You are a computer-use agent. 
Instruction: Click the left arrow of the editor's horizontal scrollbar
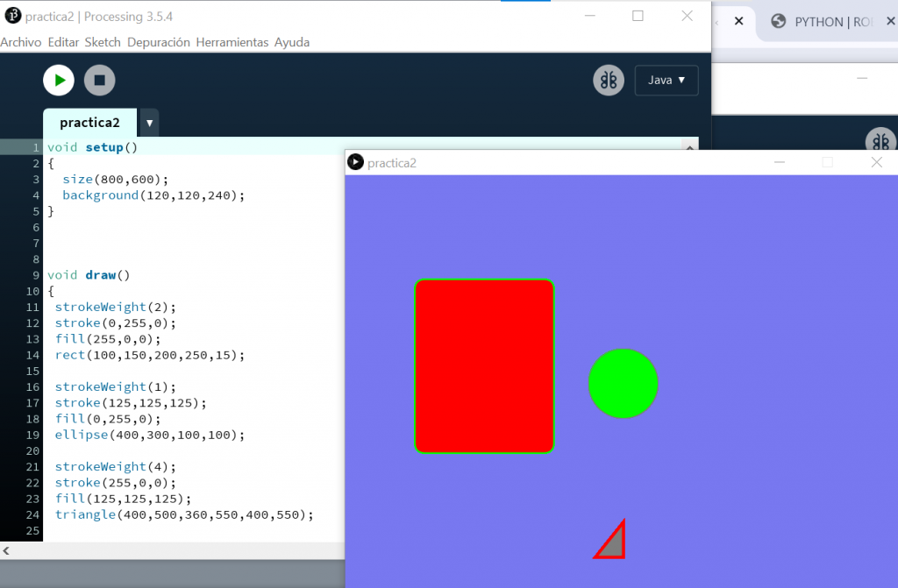click(x=5, y=550)
